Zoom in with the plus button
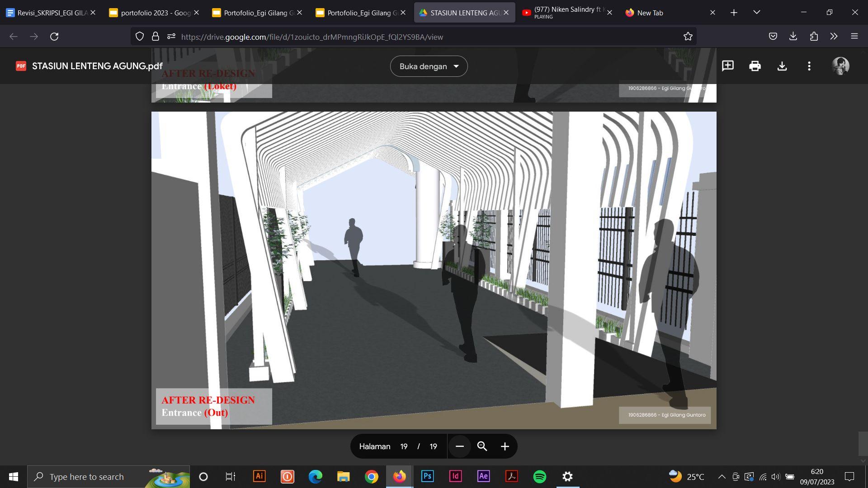 pos(505,446)
